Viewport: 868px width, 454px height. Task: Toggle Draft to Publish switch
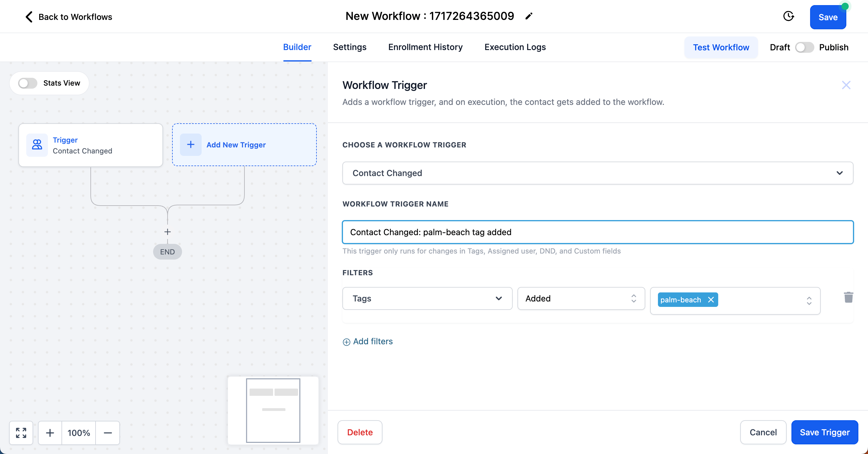click(804, 47)
